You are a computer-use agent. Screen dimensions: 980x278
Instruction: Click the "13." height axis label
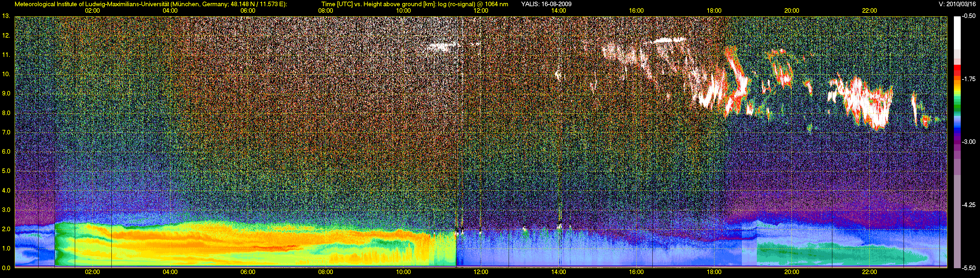coord(6,16)
